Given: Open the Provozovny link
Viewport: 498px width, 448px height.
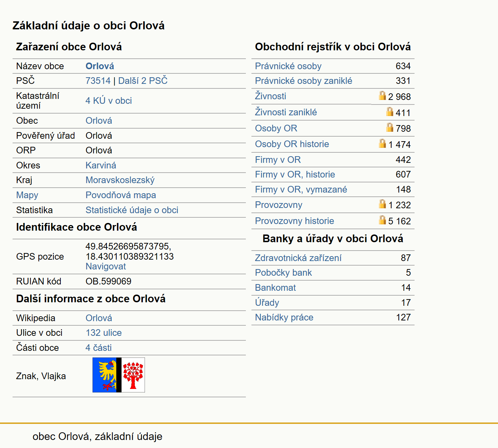Looking at the screenshot, I should [x=279, y=205].
